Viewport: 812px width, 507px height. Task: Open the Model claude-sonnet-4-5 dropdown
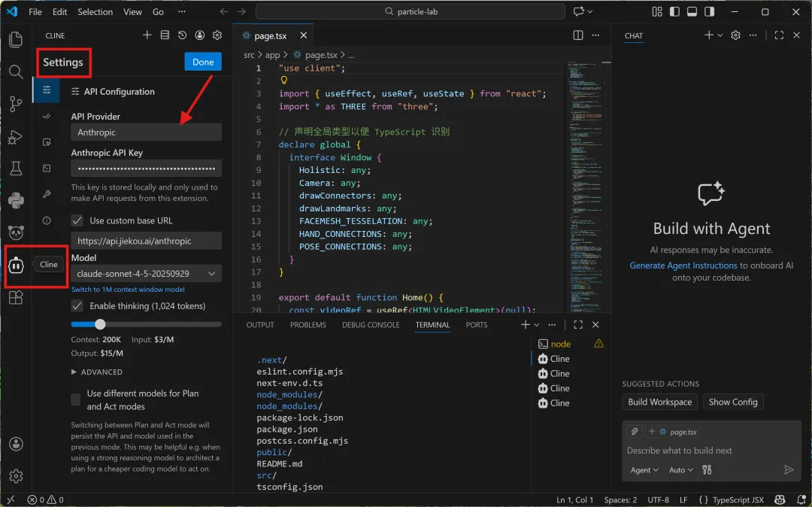146,274
